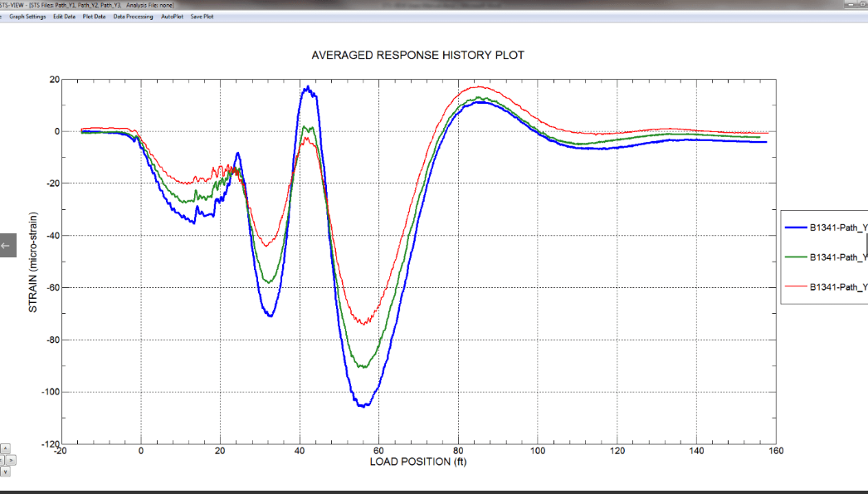
Task: Open the Data Processing menu
Action: (133, 17)
